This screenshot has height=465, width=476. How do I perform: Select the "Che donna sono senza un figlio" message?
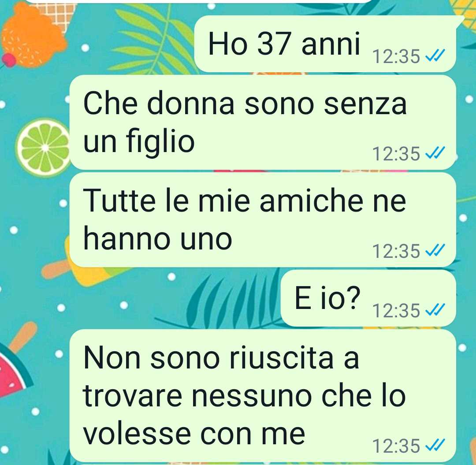pyautogui.click(x=263, y=123)
